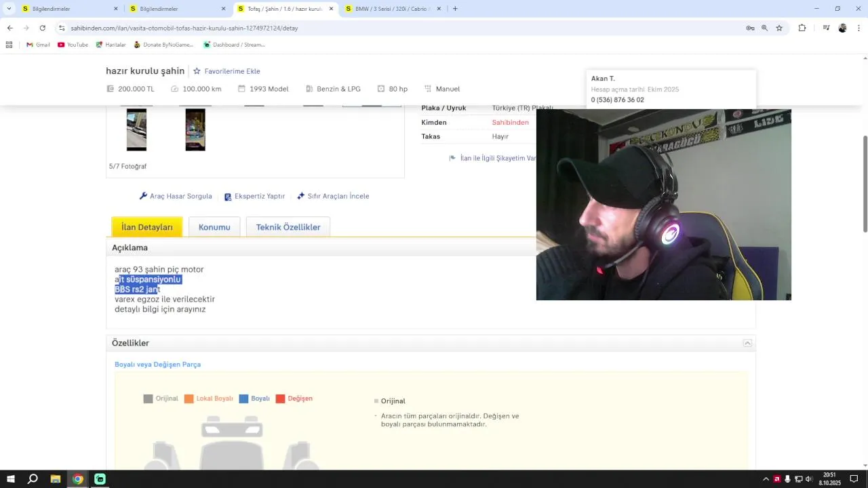Screen dimensions: 868x488
Task: Open the Chrome profile avatar
Action: tap(842, 28)
